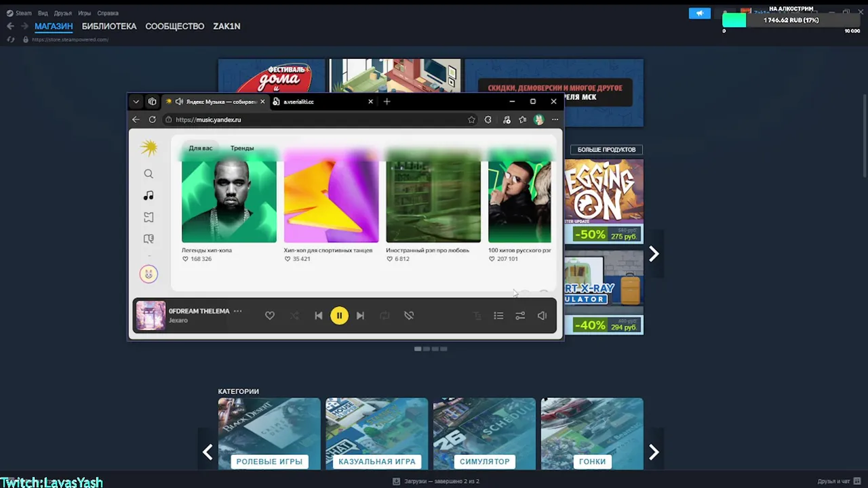Image resolution: width=868 pixels, height=488 pixels.
Task: Add page to favorites with star icon
Action: click(471, 119)
